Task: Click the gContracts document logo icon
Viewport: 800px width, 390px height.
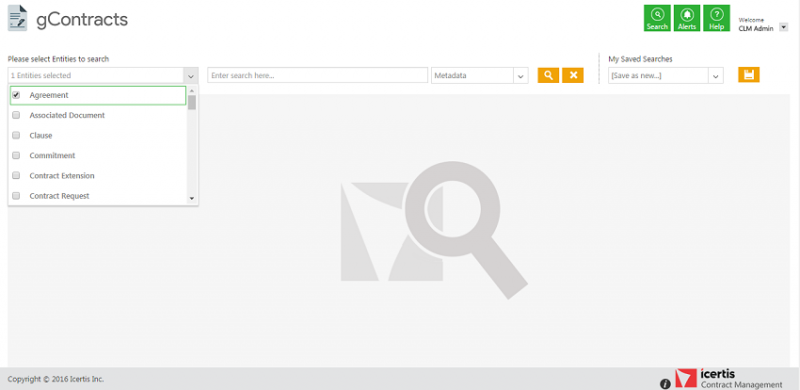Action: click(18, 19)
